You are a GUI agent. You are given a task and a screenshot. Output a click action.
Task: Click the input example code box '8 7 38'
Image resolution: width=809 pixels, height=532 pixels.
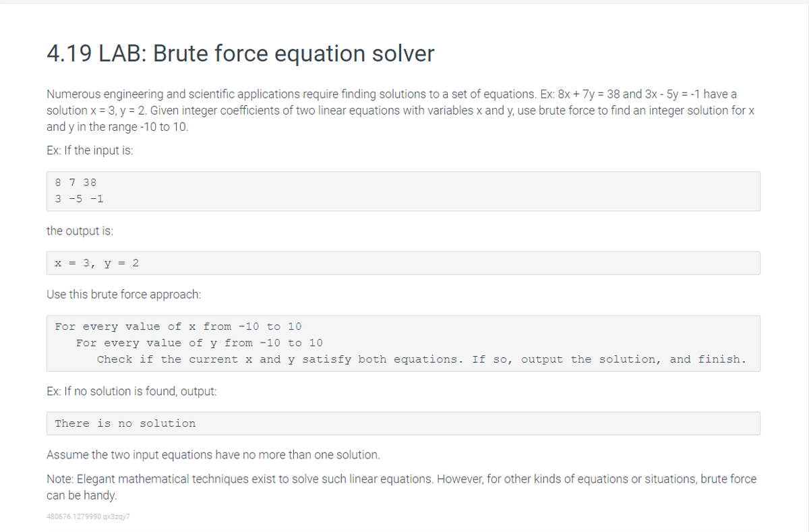tap(403, 191)
